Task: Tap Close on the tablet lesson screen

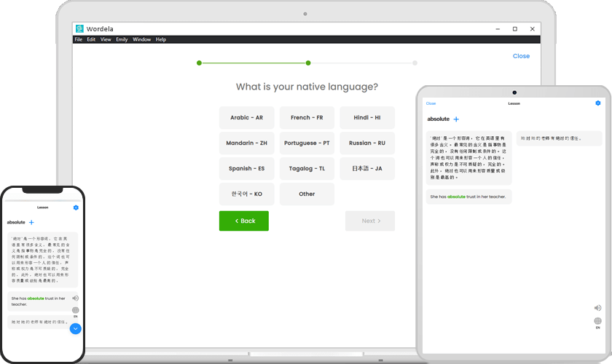Action: pos(431,103)
